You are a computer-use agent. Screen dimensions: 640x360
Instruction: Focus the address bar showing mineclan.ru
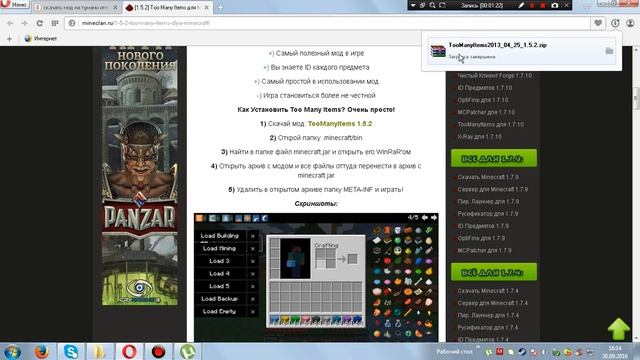point(327,23)
